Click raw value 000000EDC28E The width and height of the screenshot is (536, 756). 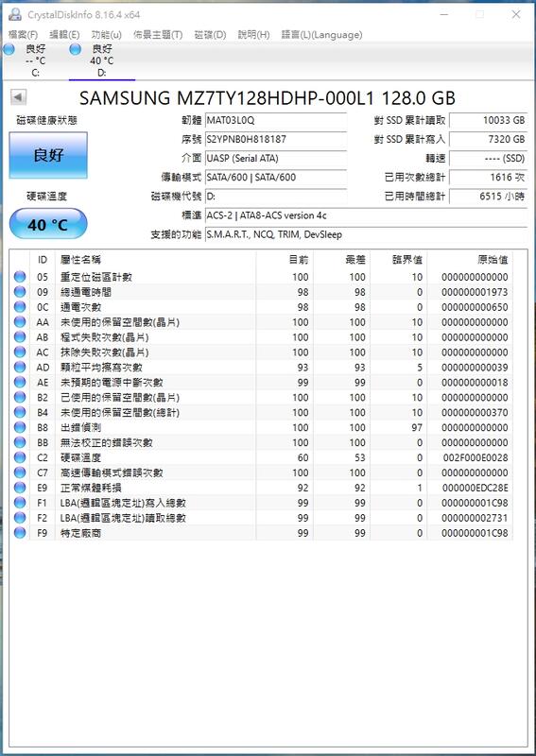pos(475,488)
